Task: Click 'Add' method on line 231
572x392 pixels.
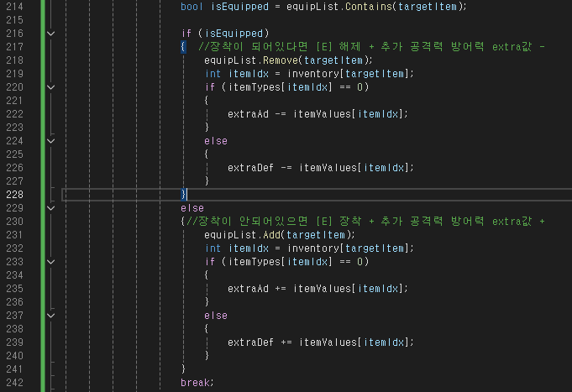Action: [271, 235]
